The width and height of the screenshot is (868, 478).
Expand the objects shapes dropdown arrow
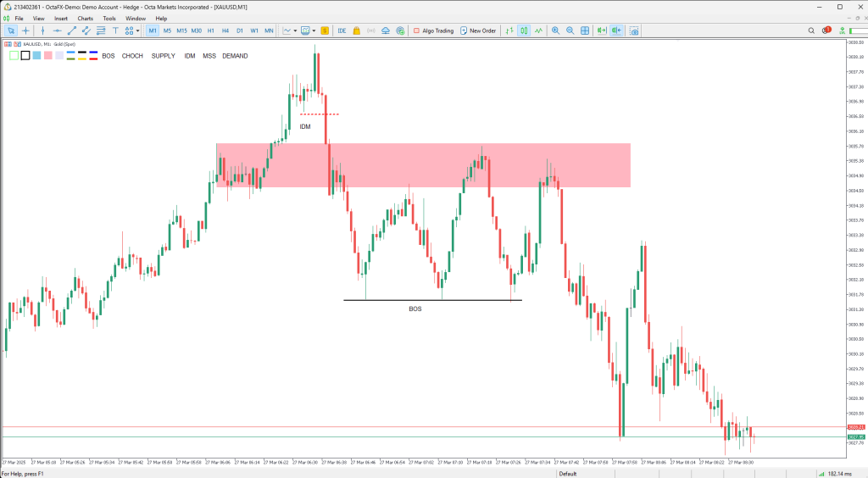point(138,31)
